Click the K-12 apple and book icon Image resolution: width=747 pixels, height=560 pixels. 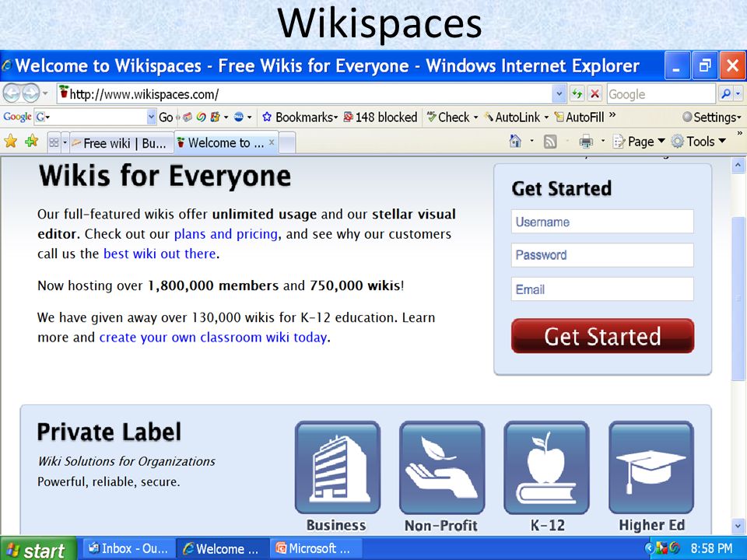tap(546, 467)
